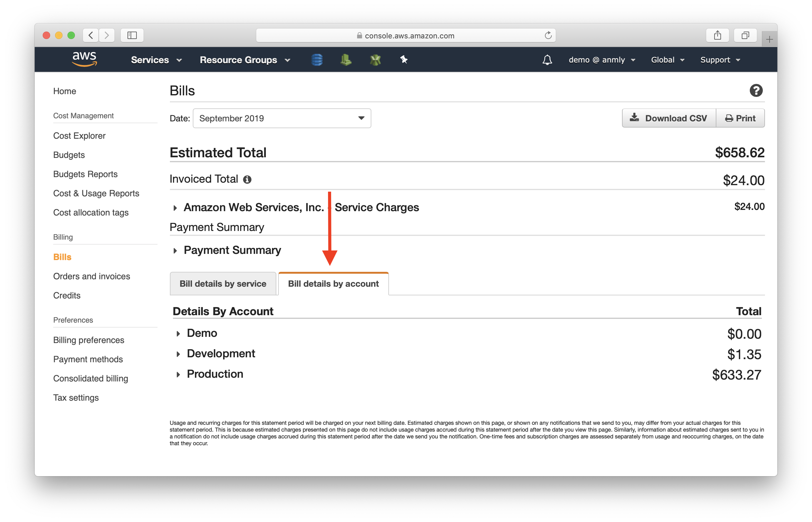
Task: Select the Bill details by account tab
Action: (333, 284)
